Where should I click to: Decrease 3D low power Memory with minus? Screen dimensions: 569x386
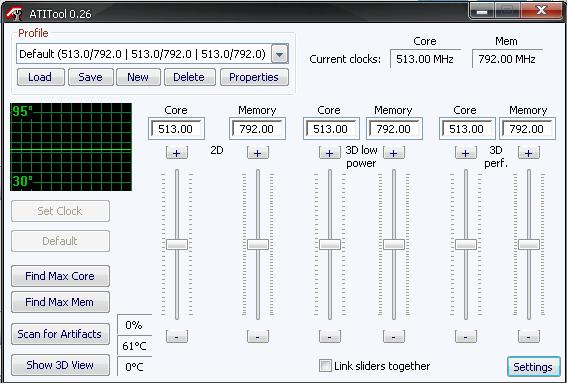394,337
